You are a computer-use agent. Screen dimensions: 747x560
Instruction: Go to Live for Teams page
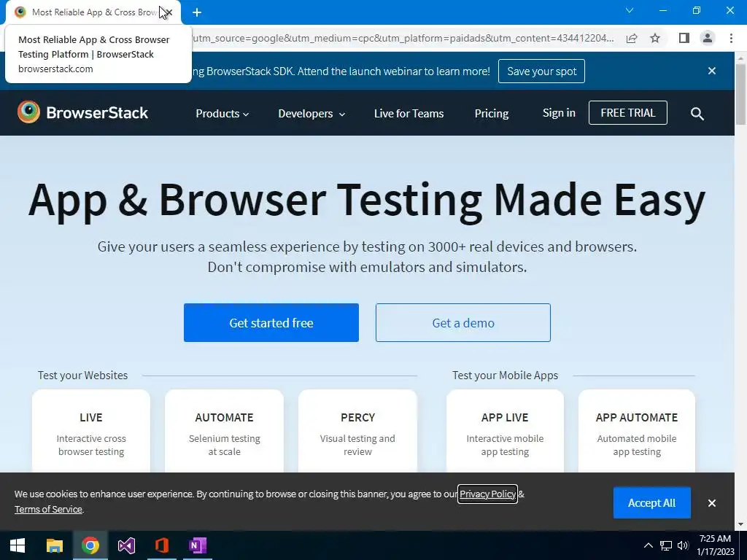[409, 113]
